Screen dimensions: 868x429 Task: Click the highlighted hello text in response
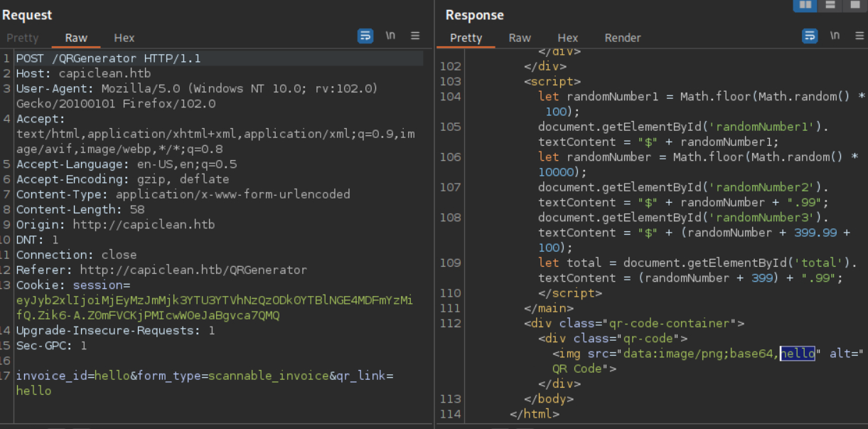(x=797, y=354)
